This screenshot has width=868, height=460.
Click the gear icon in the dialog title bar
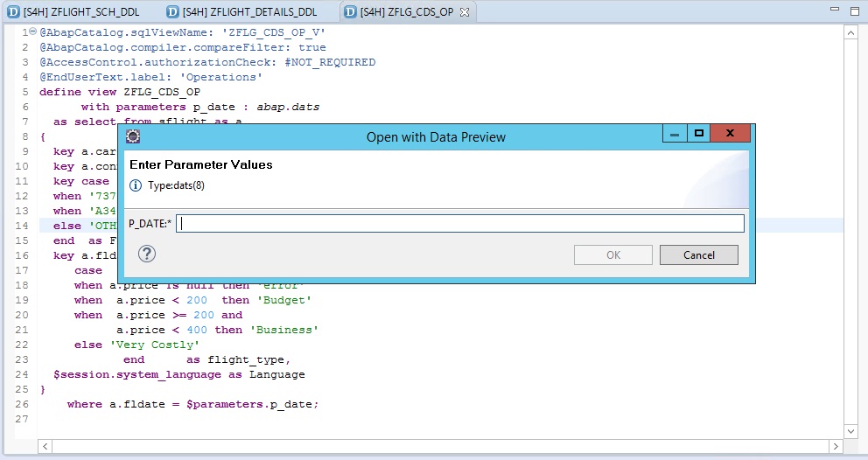pos(133,136)
